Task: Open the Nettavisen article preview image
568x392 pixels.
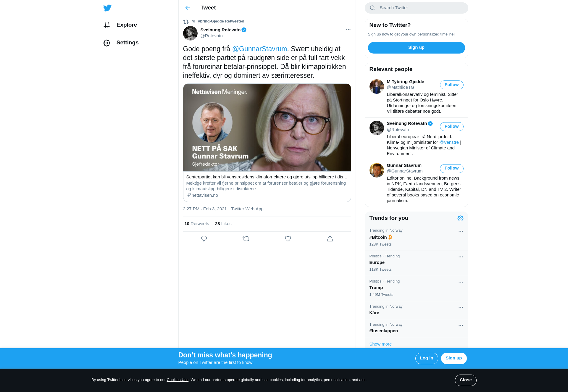Action: (267, 128)
